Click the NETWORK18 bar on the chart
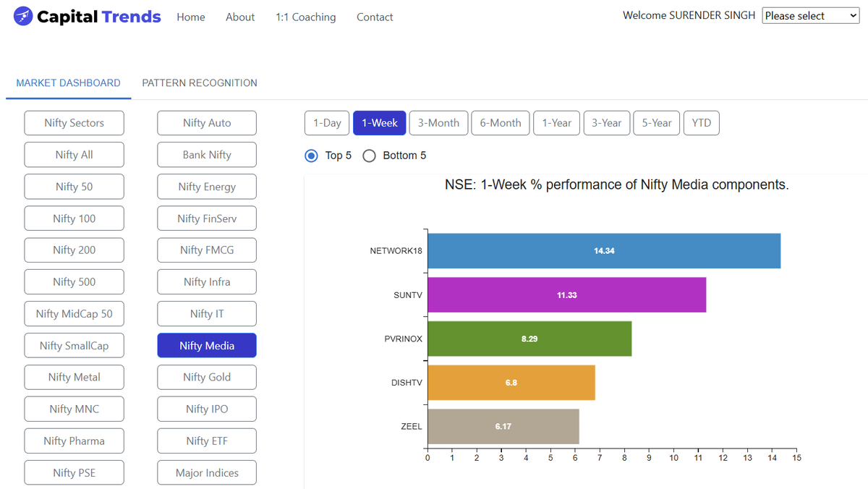 coord(605,250)
